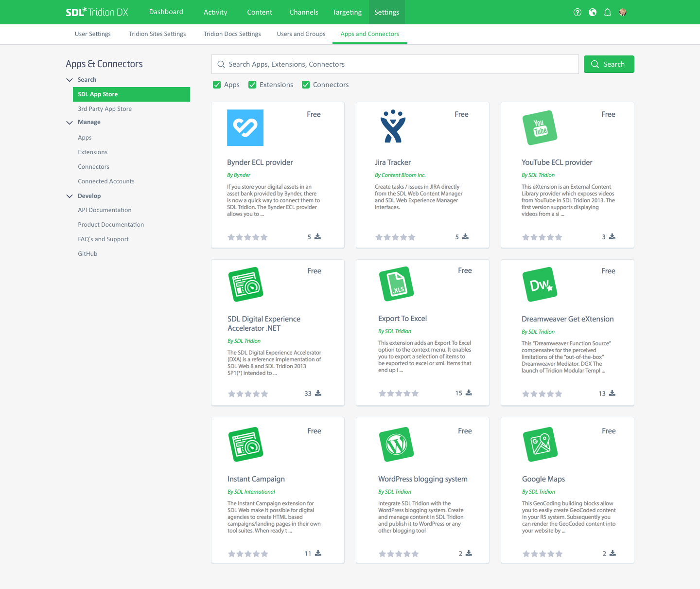The height and width of the screenshot is (589, 700).
Task: Set star rating on Jira Tracker card
Action: click(x=395, y=237)
